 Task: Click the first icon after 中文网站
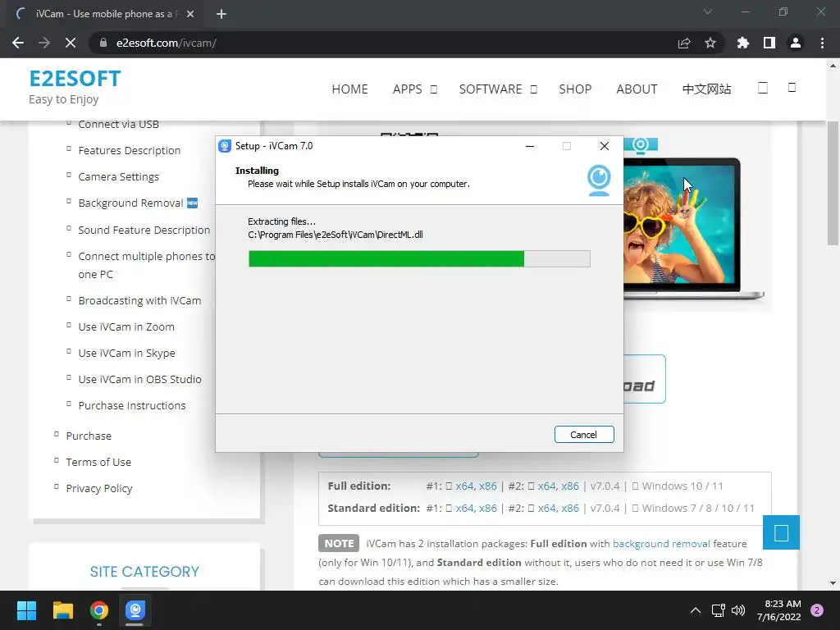coord(763,88)
